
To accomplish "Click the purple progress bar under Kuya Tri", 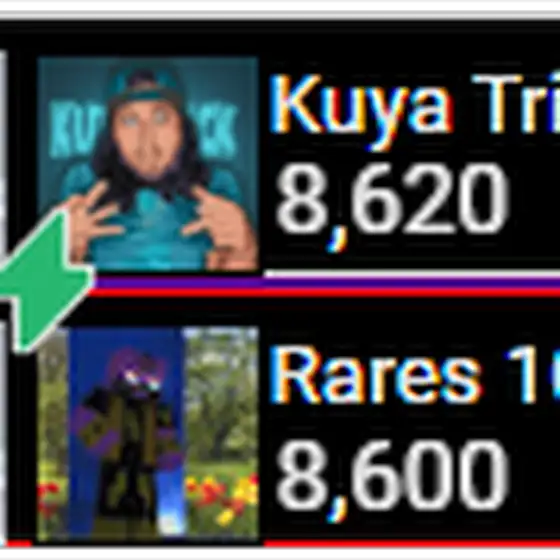I will [327, 282].
